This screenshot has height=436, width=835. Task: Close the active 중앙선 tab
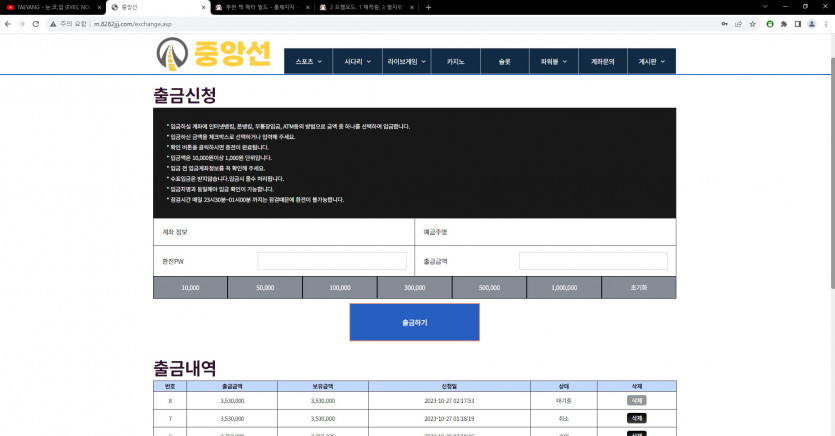pos(203,7)
